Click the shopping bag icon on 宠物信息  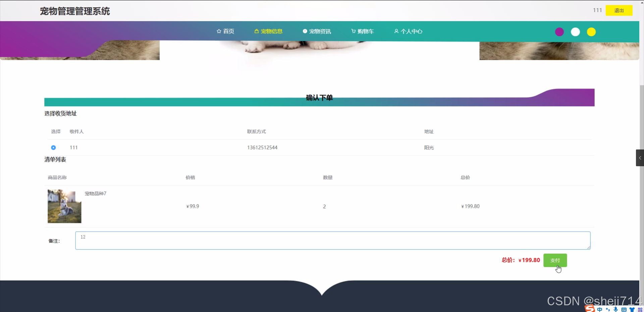pos(256,31)
